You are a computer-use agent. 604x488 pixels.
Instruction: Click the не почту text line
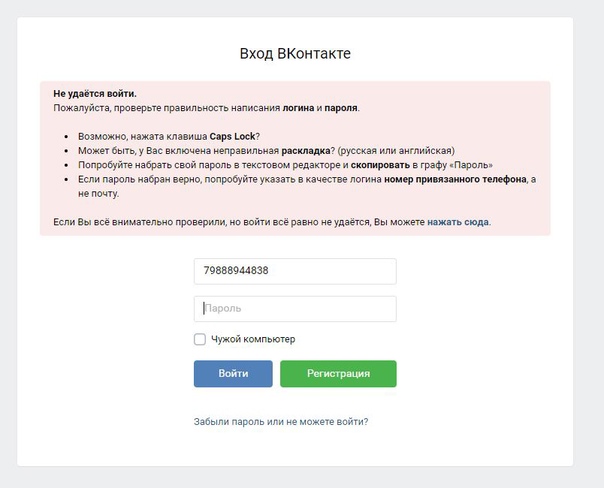[98, 194]
